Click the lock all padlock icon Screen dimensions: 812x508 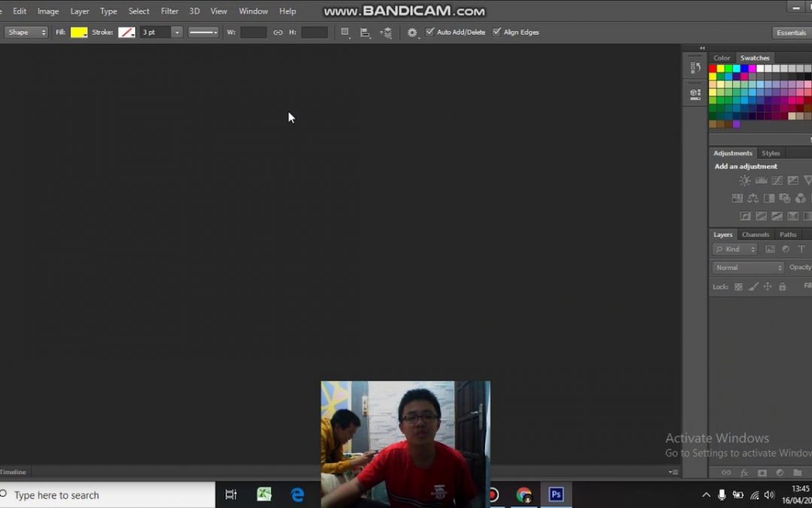(x=782, y=287)
